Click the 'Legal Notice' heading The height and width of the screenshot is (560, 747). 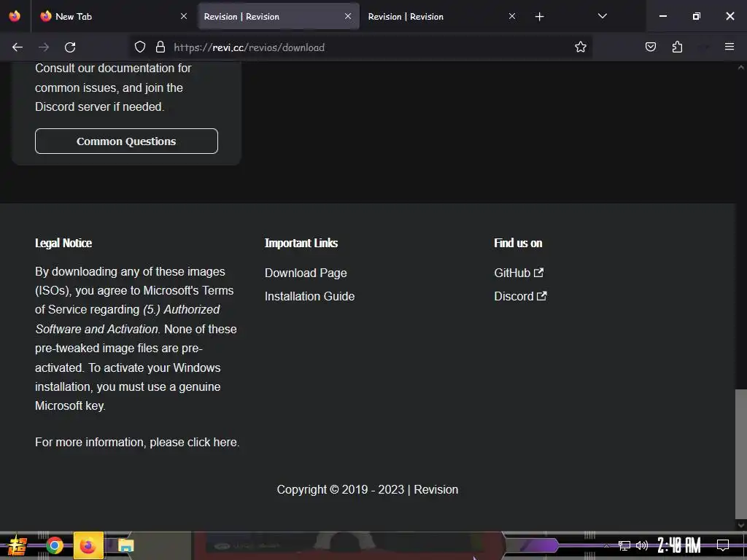(63, 243)
